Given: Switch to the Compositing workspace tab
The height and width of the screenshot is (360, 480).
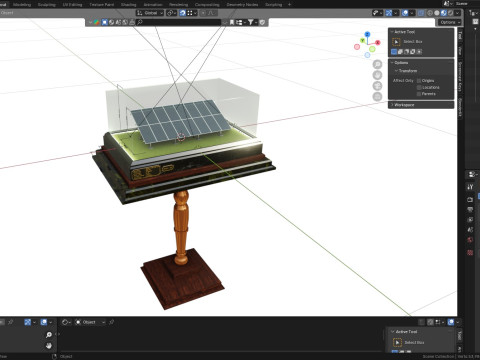Looking at the screenshot, I should coord(207,5).
